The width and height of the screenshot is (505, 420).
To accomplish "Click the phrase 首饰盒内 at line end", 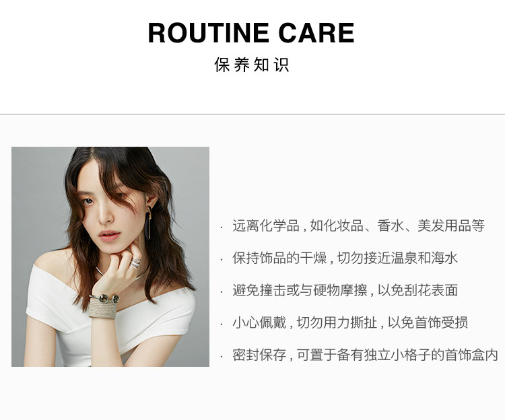I will (472, 355).
